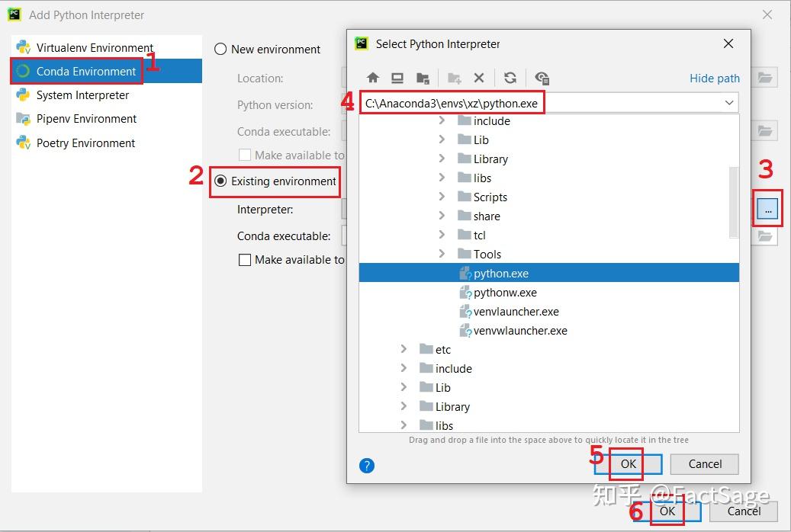This screenshot has width=791, height=532.
Task: Select the upper libs folder row
Action: click(549, 178)
